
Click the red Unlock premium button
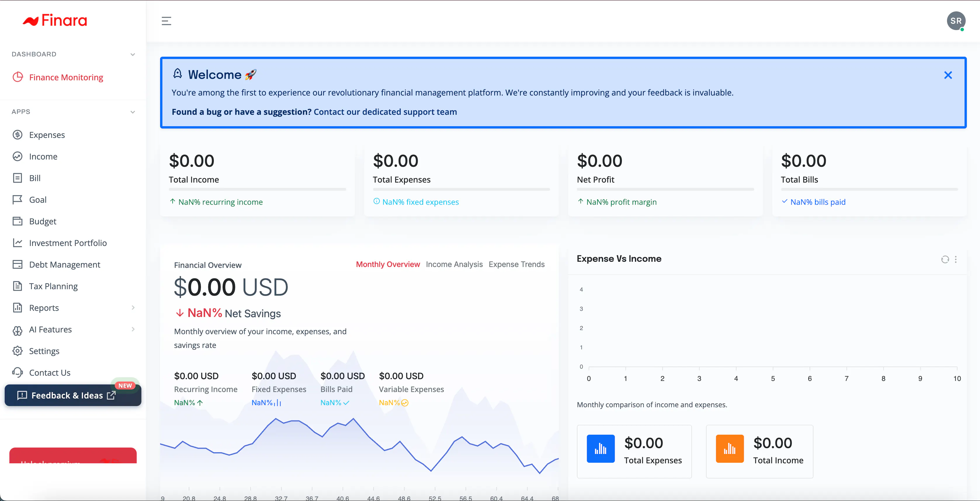(73, 455)
